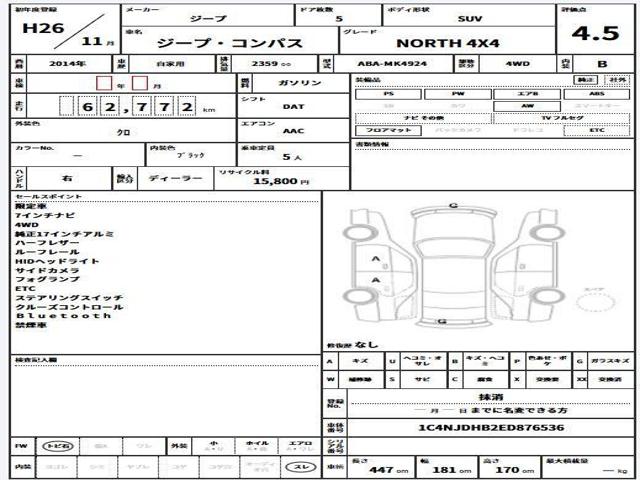Viewport: 640px width, 480px height.
Task: Select the ABS equipment box
Action: 597,94
